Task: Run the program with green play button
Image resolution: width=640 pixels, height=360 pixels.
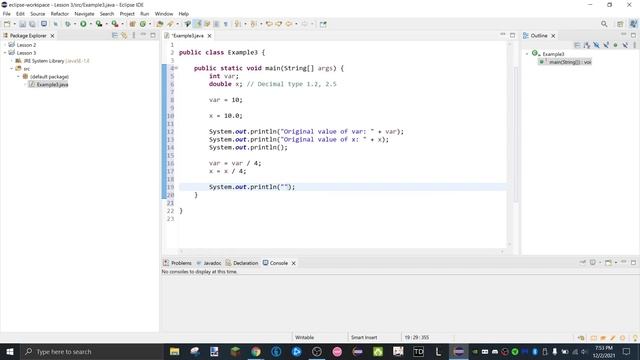Action: [83, 24]
